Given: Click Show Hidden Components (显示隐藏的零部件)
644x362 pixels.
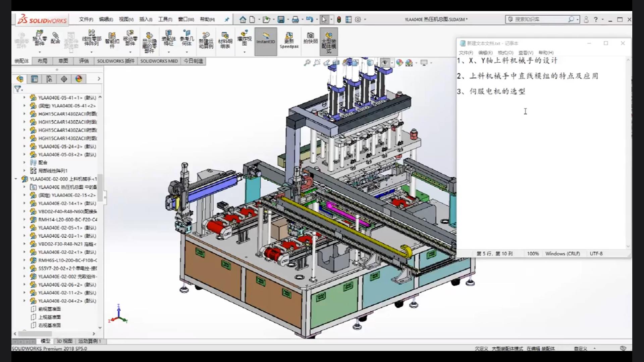Looking at the screenshot, I should pos(149,43).
